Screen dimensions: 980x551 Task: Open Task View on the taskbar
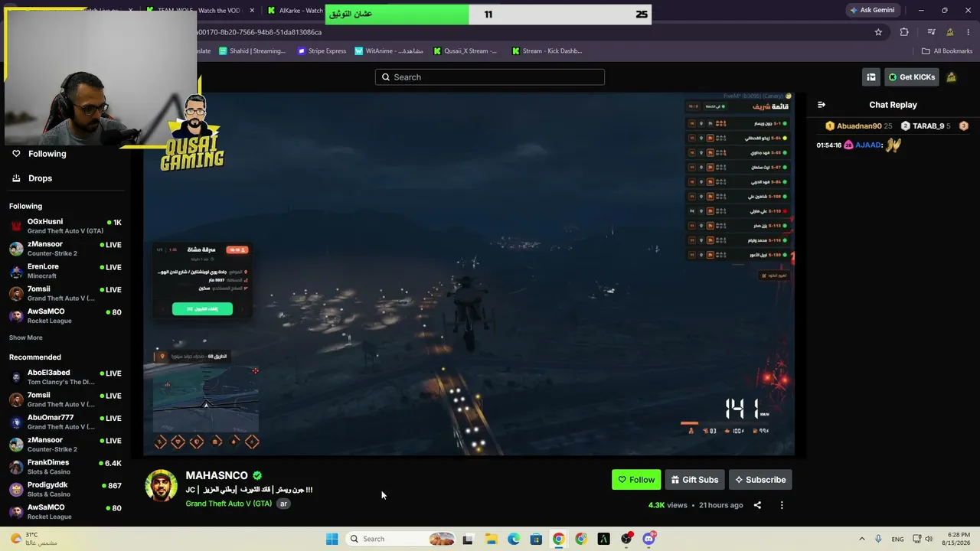pyautogui.click(x=468, y=539)
